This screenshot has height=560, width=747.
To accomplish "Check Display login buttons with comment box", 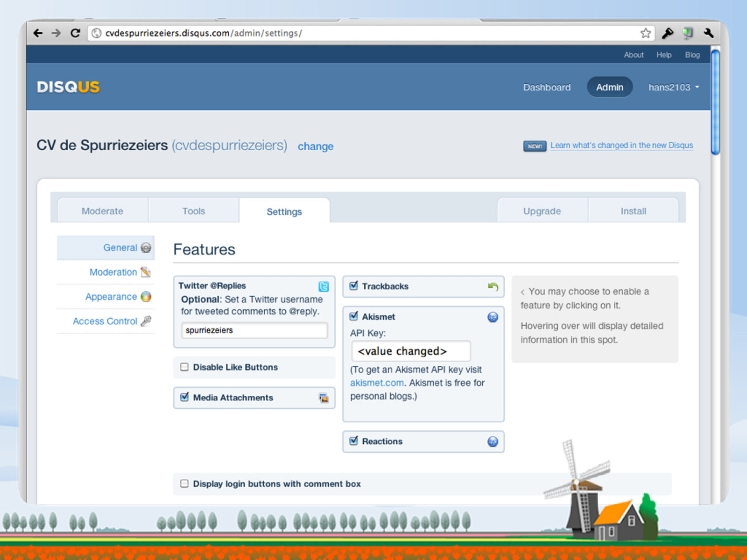I will tap(184, 483).
